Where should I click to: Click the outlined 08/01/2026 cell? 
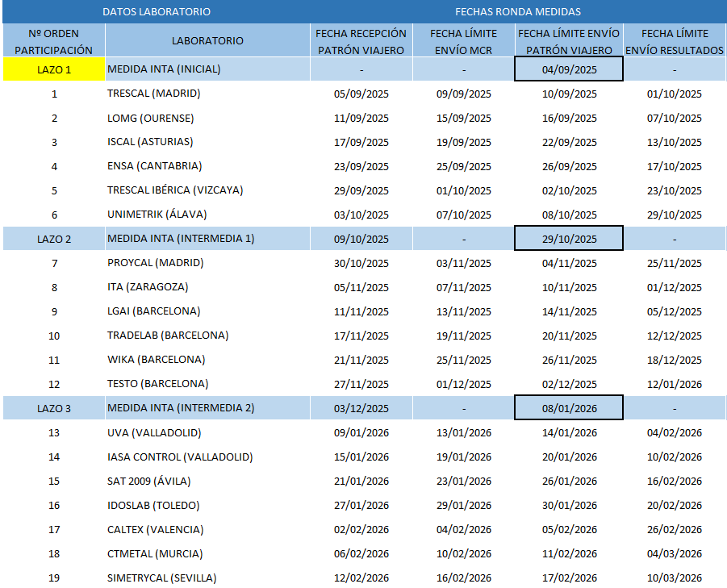coord(569,408)
